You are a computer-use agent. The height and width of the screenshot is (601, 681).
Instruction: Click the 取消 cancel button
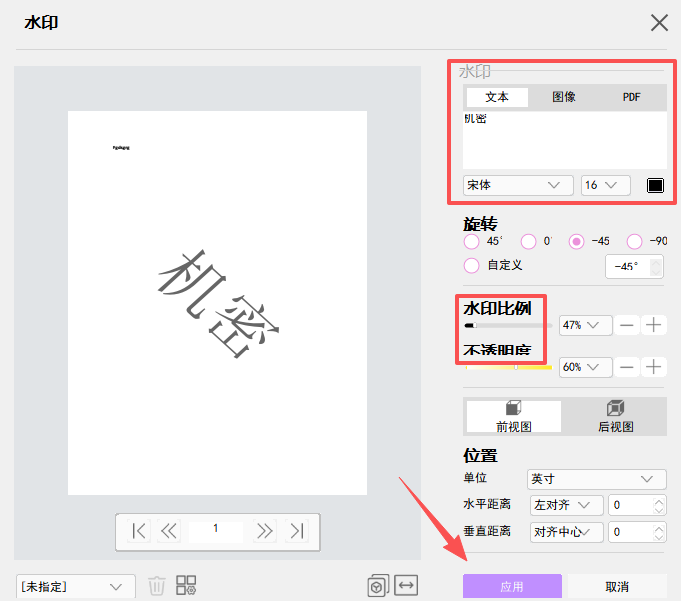617,587
